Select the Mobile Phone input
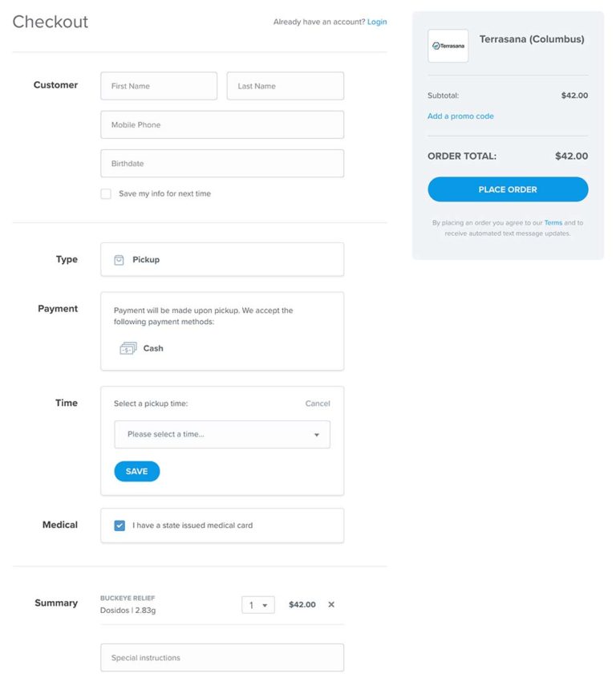This screenshot has height=686, width=616. click(x=221, y=125)
